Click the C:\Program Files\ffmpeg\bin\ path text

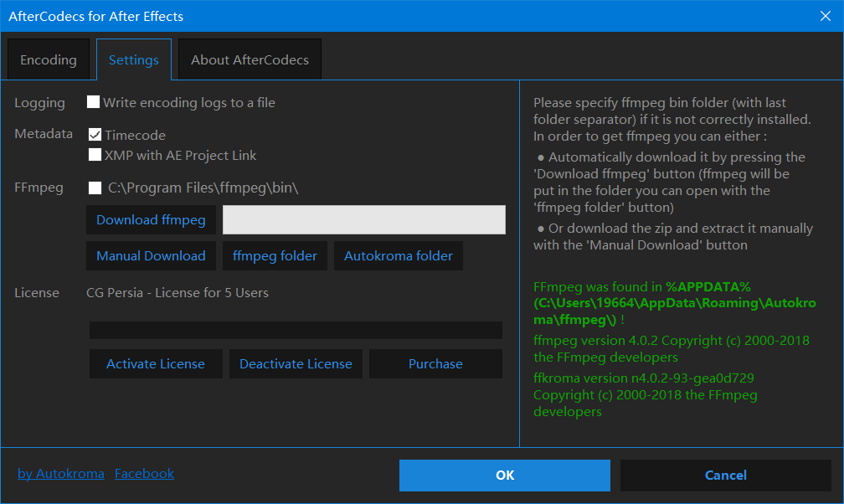(x=203, y=188)
